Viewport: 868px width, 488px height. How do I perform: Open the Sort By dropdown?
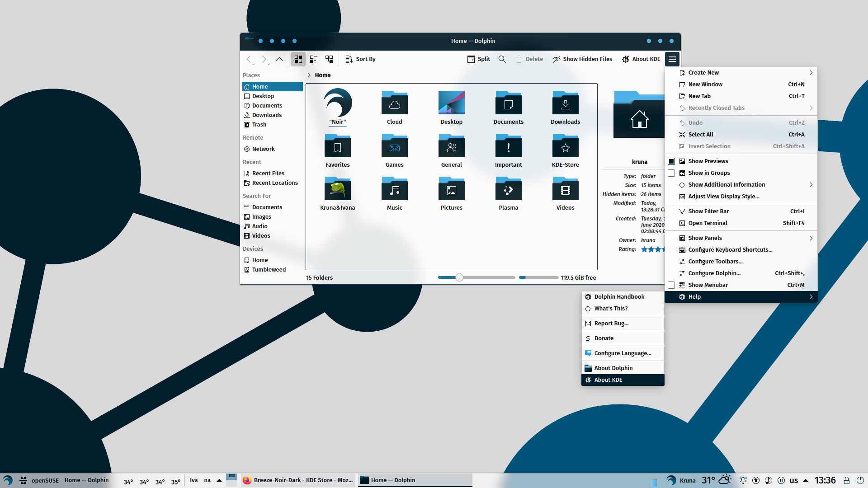(360, 59)
